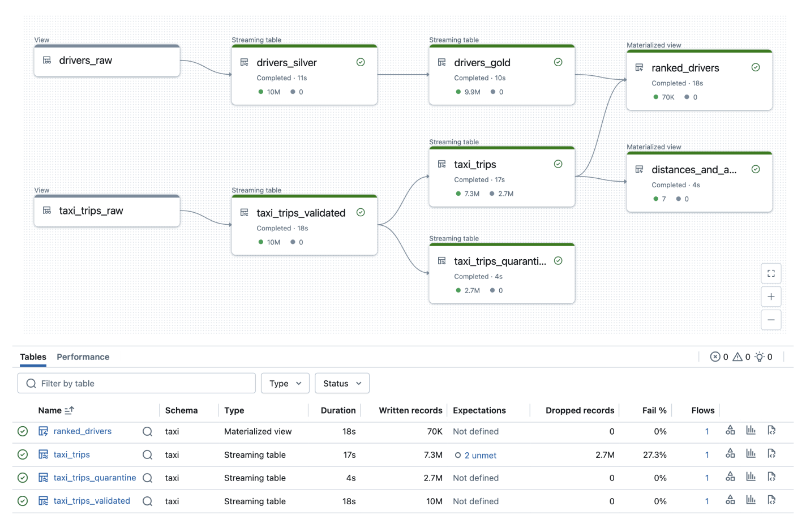This screenshot has width=806, height=532.
Task: Open catalog shapes icon for ranked_drivers row
Action: pyautogui.click(x=730, y=431)
